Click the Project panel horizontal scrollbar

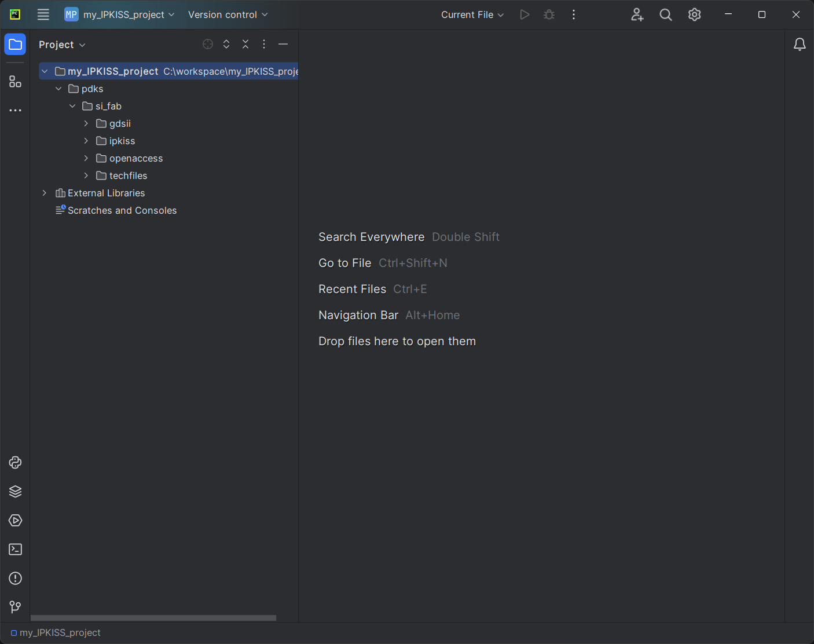point(153,618)
